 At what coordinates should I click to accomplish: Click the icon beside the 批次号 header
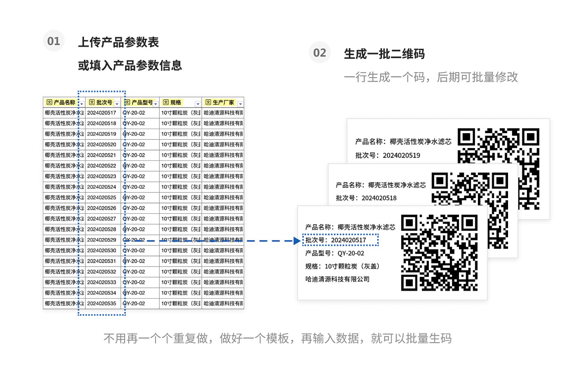click(x=92, y=102)
